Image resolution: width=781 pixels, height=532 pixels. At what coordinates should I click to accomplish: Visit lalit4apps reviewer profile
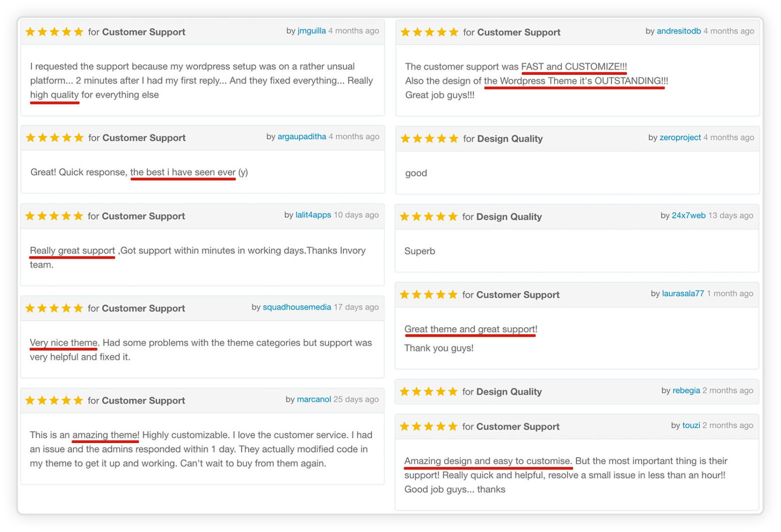pyautogui.click(x=313, y=215)
